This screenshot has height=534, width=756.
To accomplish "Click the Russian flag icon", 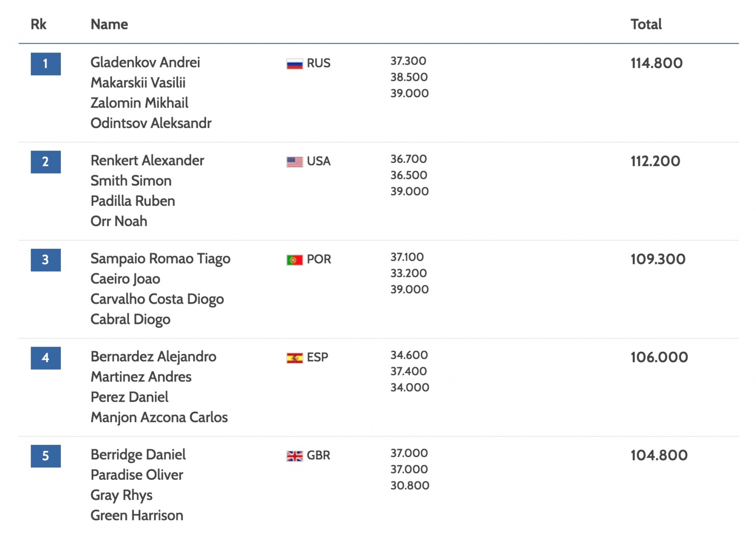I will [x=294, y=64].
